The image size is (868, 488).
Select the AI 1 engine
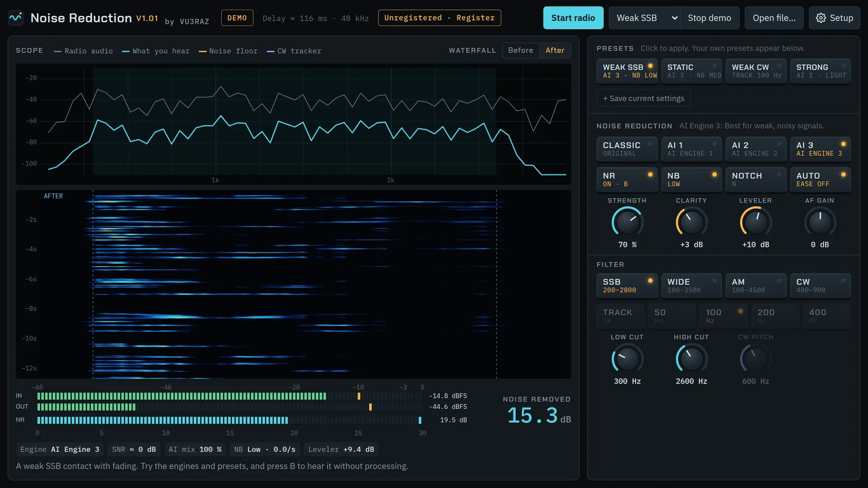692,149
